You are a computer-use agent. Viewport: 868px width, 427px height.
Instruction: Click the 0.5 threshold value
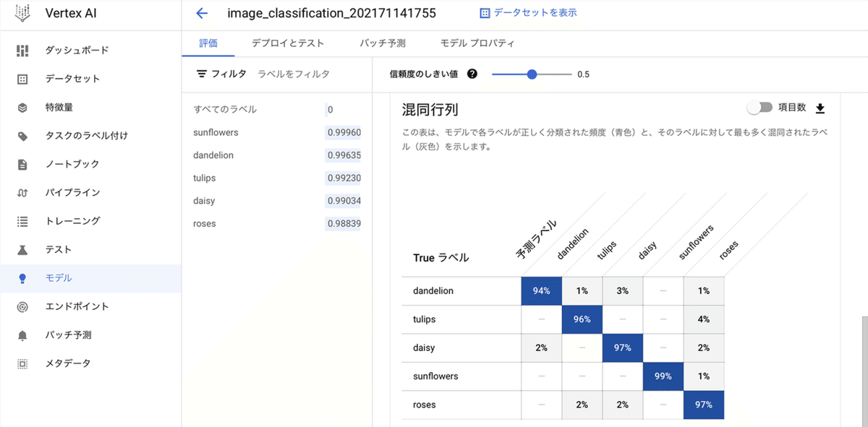pos(583,74)
